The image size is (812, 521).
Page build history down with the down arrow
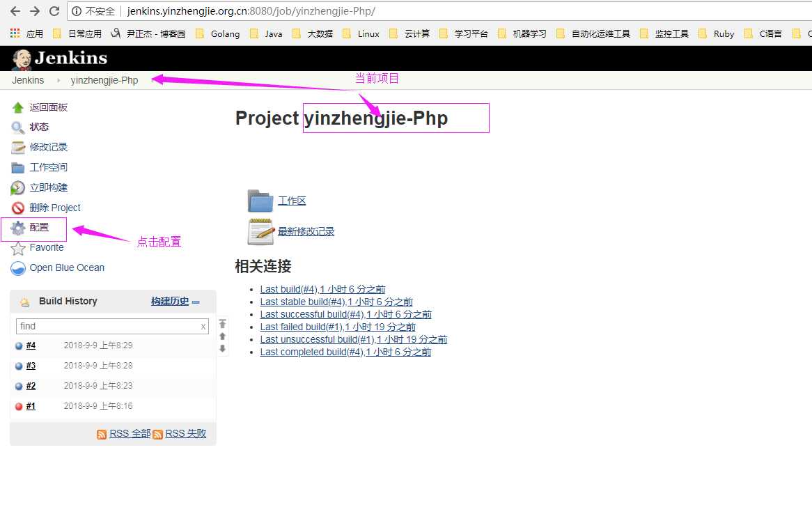[223, 348]
